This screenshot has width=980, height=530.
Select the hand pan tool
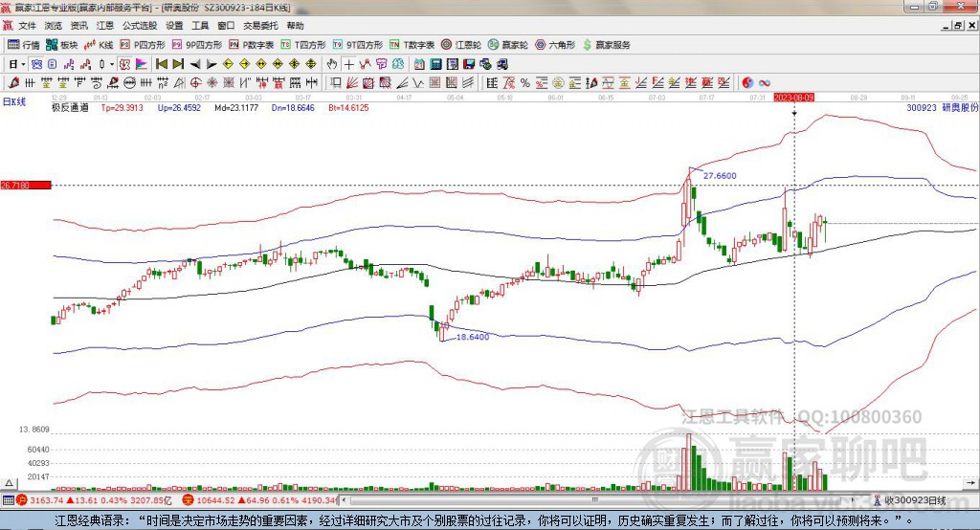click(331, 64)
